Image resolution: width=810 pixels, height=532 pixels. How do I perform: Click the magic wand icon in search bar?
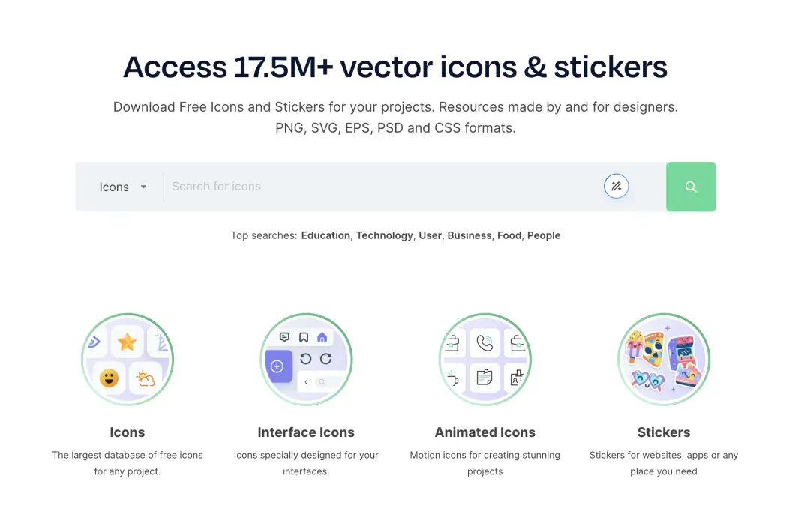(x=616, y=187)
